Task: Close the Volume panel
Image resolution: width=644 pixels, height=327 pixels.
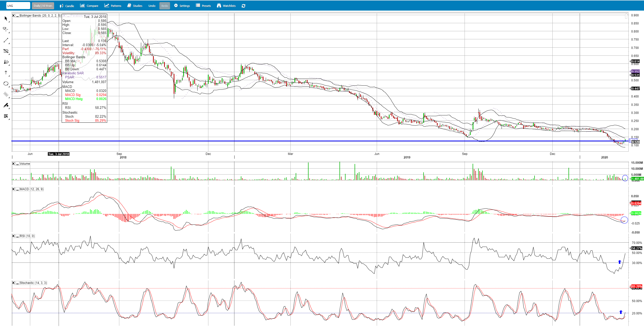Action: [x=13, y=164]
